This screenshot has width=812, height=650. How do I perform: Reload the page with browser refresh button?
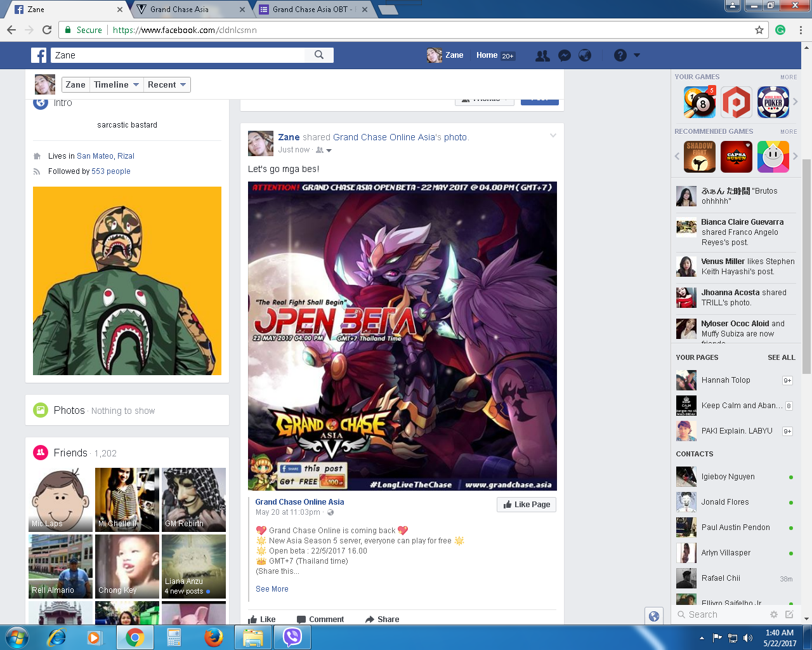tap(47, 30)
